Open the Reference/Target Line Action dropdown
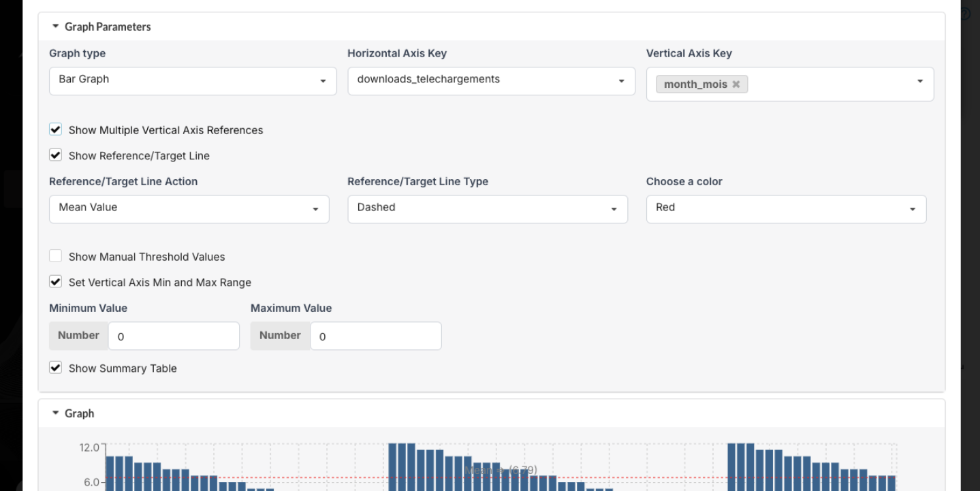The image size is (980, 491). pos(188,208)
